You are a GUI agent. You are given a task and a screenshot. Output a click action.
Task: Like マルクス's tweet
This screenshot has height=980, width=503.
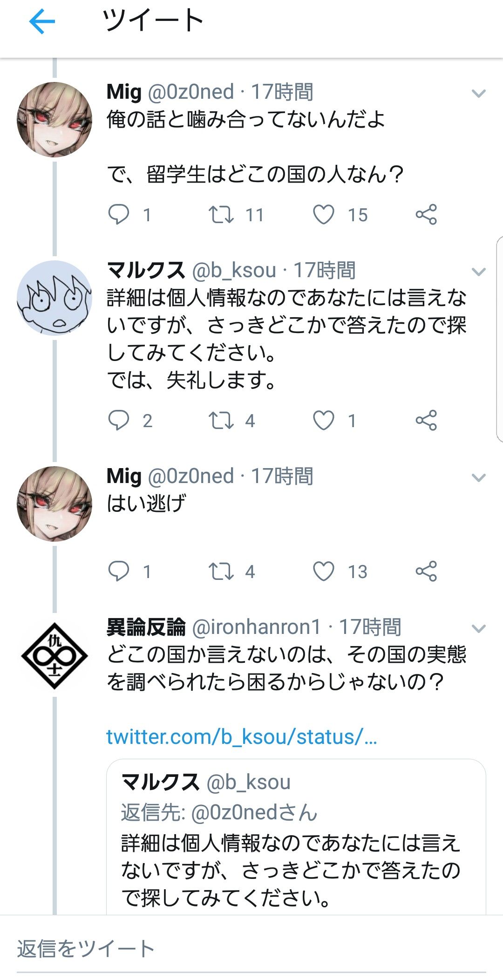coord(324,421)
